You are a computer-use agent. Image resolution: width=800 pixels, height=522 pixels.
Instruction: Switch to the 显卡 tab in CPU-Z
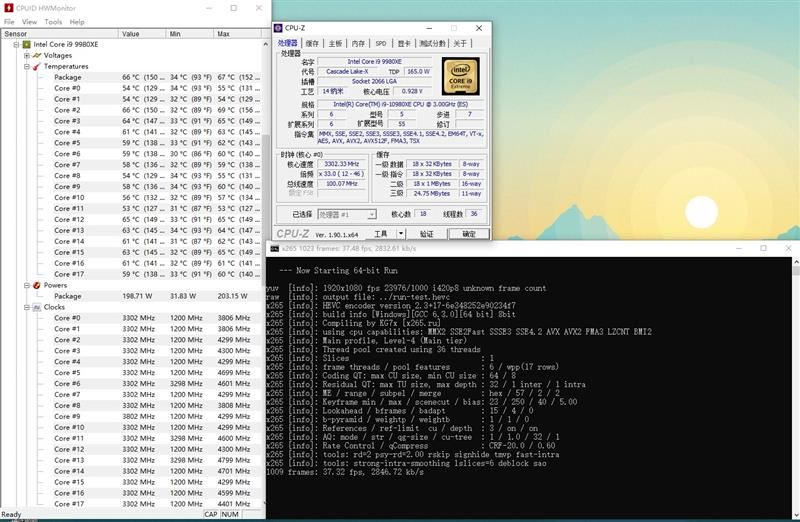coord(404,43)
